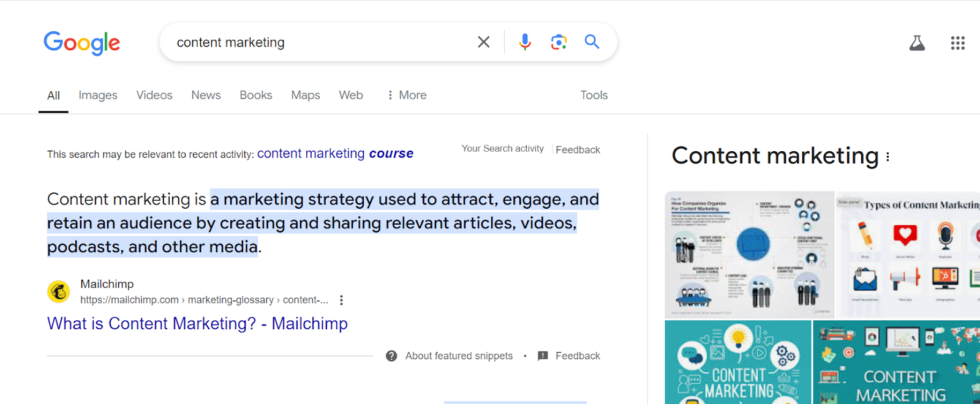The image size is (980, 404).
Task: Open the three-dot menu beside Content marketing heading
Action: (x=888, y=157)
